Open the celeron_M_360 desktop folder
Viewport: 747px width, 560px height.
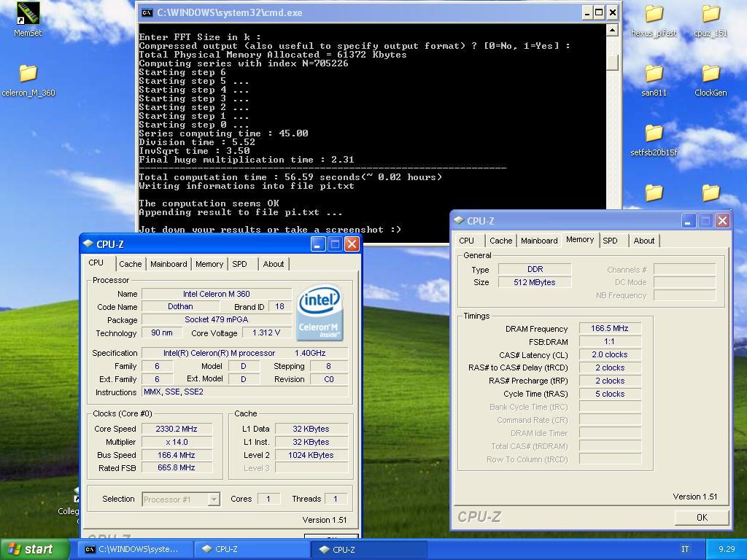(x=28, y=80)
